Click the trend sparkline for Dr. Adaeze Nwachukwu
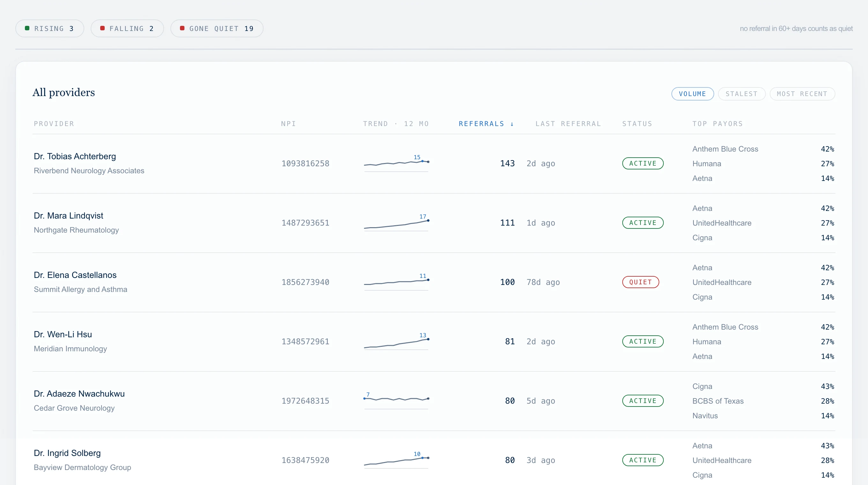 coord(396,401)
